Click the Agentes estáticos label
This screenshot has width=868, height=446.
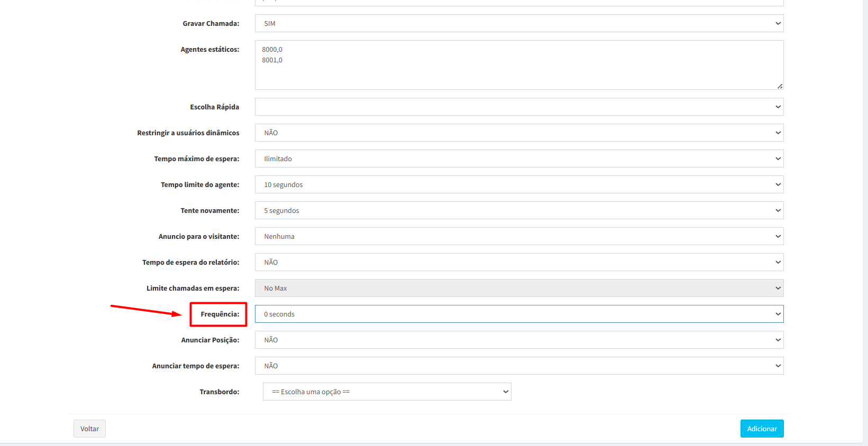(209, 49)
